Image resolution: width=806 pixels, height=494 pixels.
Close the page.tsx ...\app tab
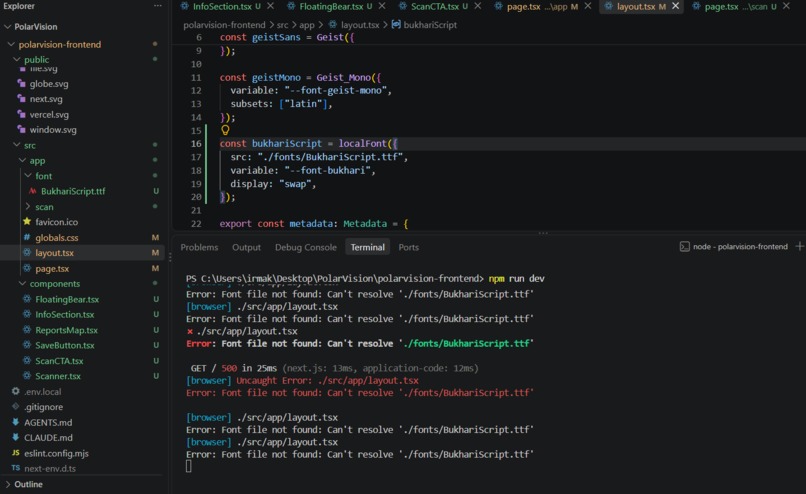[x=588, y=6]
